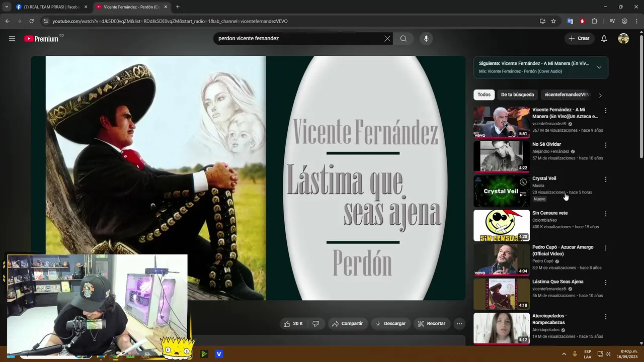Open the blue V app in taskbar

(219, 354)
